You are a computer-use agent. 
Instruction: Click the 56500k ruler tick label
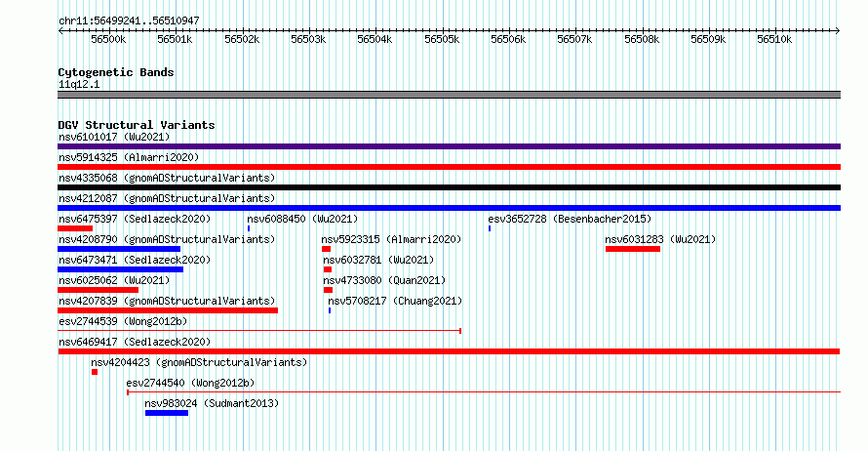click(108, 39)
